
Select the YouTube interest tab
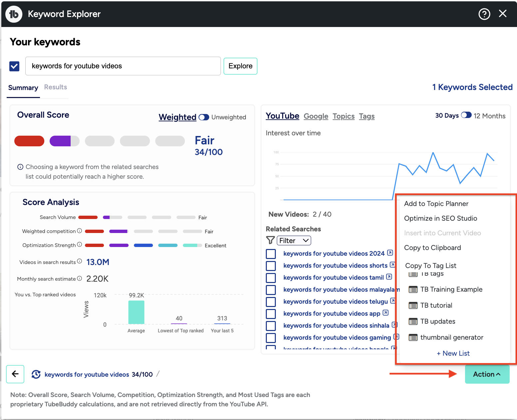282,116
